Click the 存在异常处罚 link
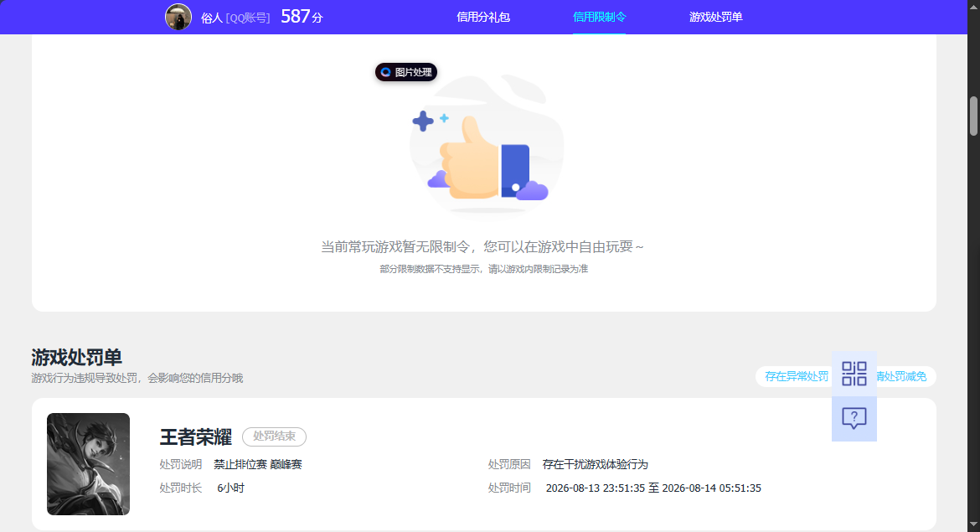 point(797,376)
